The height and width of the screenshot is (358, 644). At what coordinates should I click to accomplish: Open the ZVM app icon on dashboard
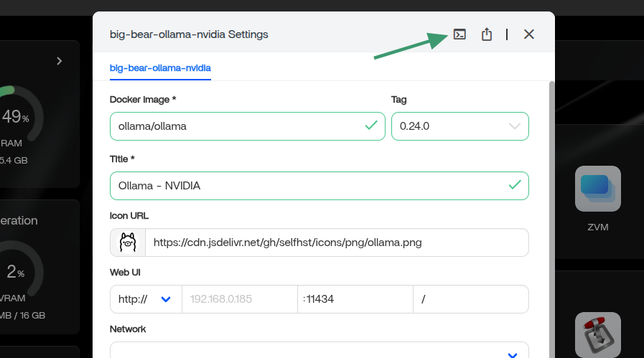598,189
